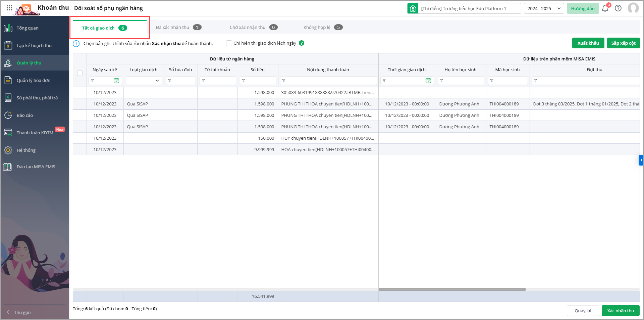Click the school home icon in header
The width and height of the screenshot is (644, 320).
[x=413, y=8]
